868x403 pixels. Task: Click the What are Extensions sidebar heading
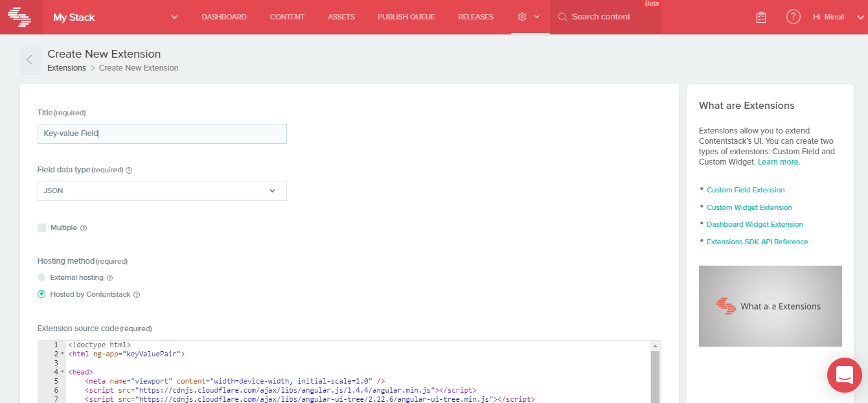pos(747,106)
